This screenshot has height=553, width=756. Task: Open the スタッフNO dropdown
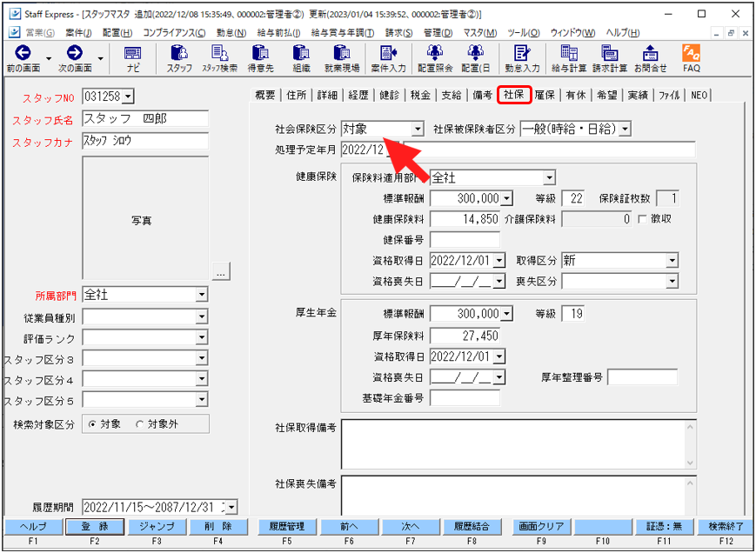pyautogui.click(x=128, y=97)
